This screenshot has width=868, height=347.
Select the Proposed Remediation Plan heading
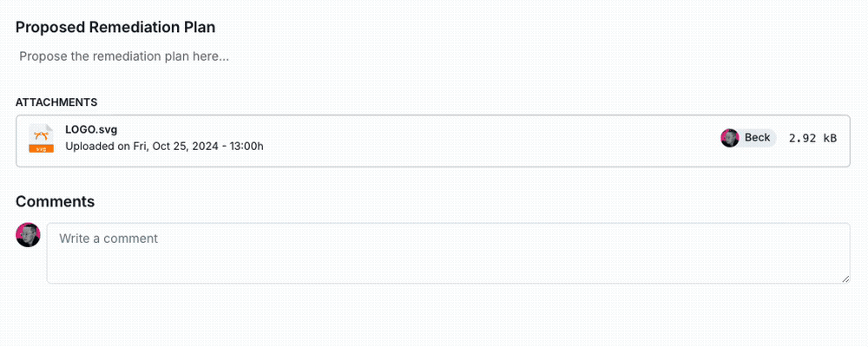tap(115, 27)
